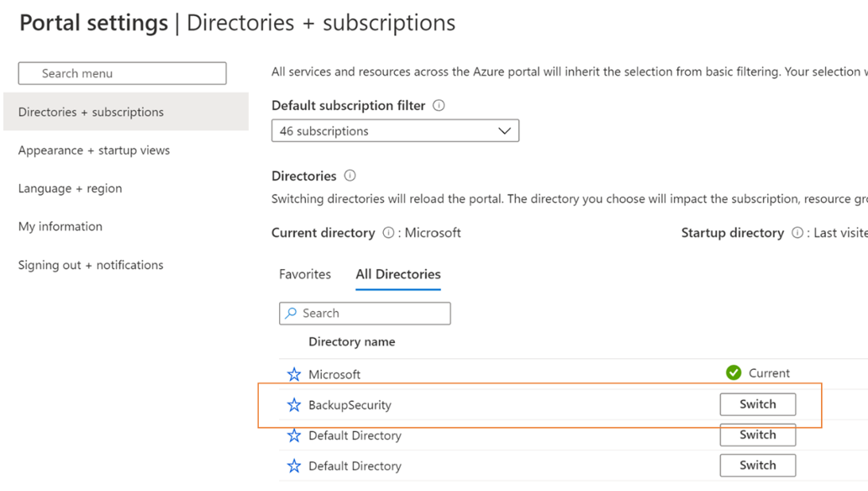Switch to the Favorites tab

[305, 274]
